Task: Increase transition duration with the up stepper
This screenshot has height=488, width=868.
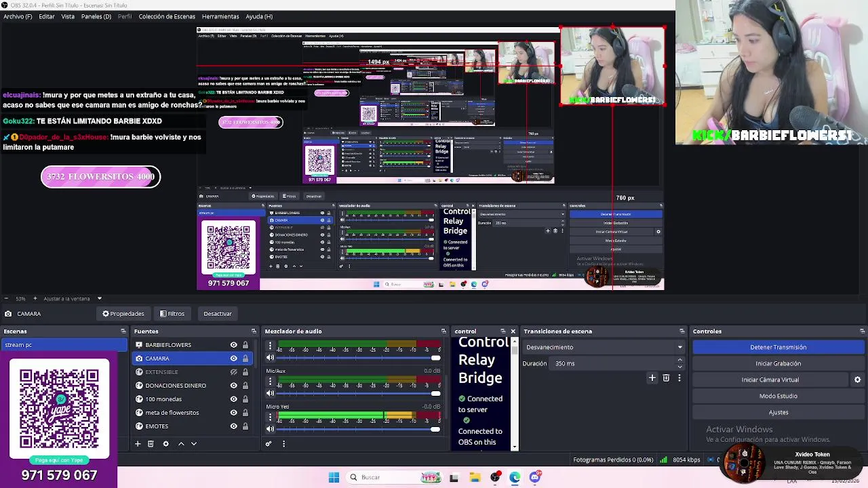Action: pyautogui.click(x=679, y=361)
